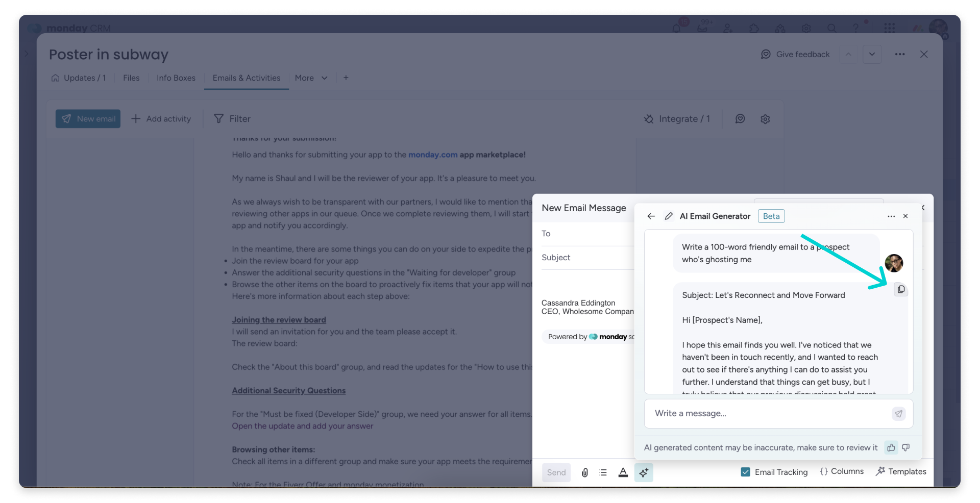This screenshot has width=980, height=503.
Task: Open the help question mark icon
Action: point(856,28)
